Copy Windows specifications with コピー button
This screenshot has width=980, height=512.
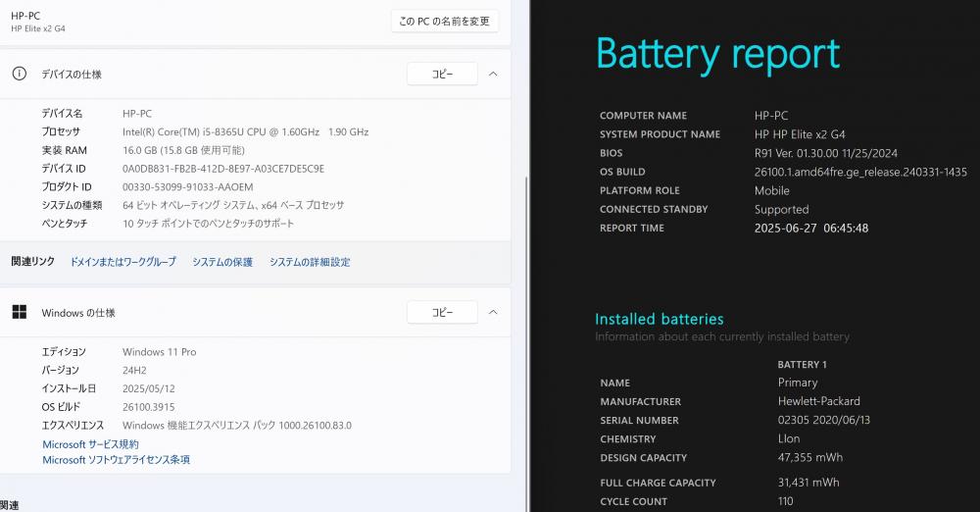pyautogui.click(x=443, y=312)
